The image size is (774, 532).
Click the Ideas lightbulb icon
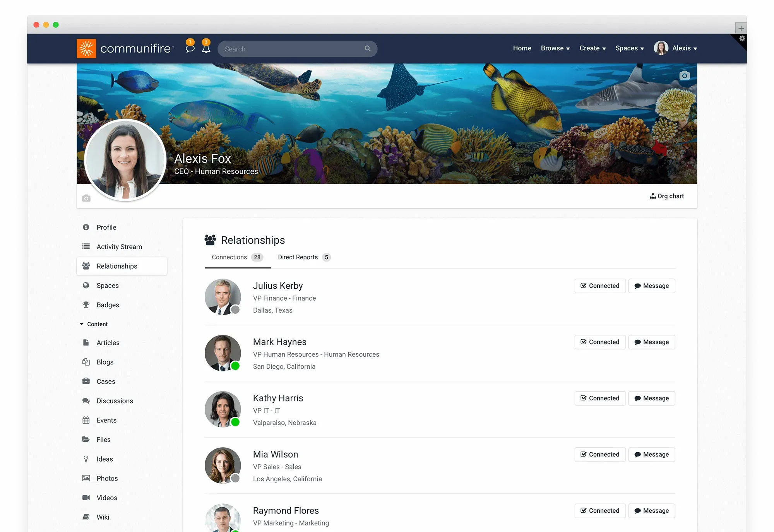(x=86, y=458)
